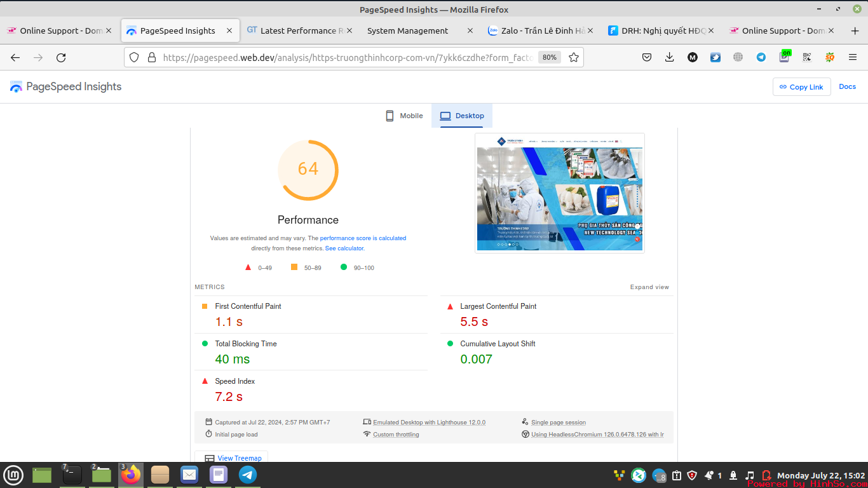Screen dimensions: 868x488
Task: Open 'performance score is calculated' link
Action: pyautogui.click(x=363, y=238)
